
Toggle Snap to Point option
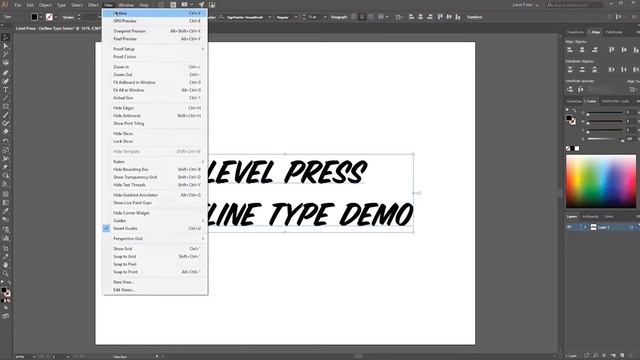coord(155,272)
